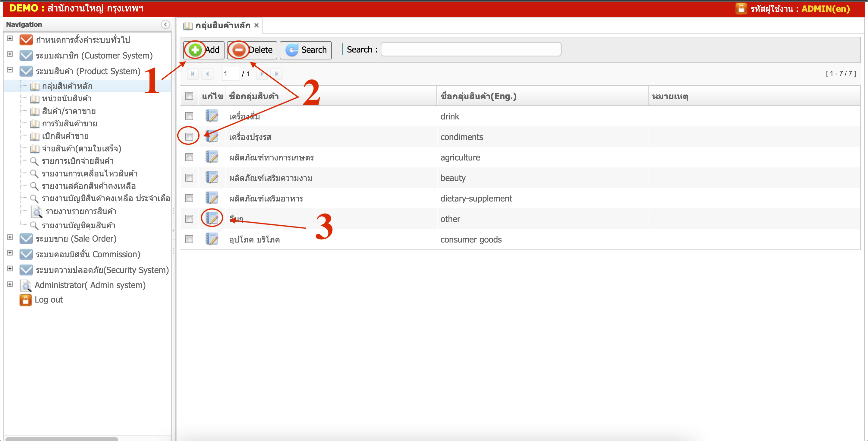Expand the Customer System tree node

10,54
